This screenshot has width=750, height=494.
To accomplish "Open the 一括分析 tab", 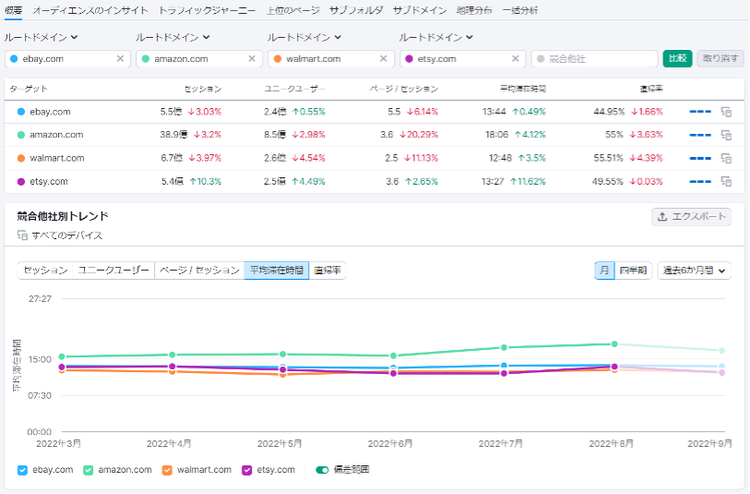I will point(520,10).
